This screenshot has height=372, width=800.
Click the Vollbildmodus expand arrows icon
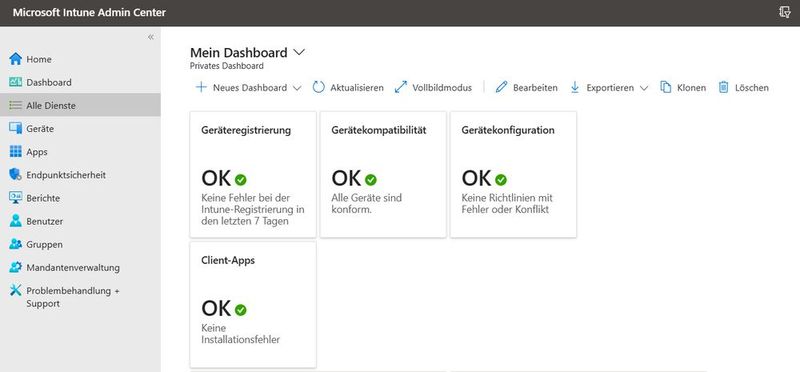[401, 88]
